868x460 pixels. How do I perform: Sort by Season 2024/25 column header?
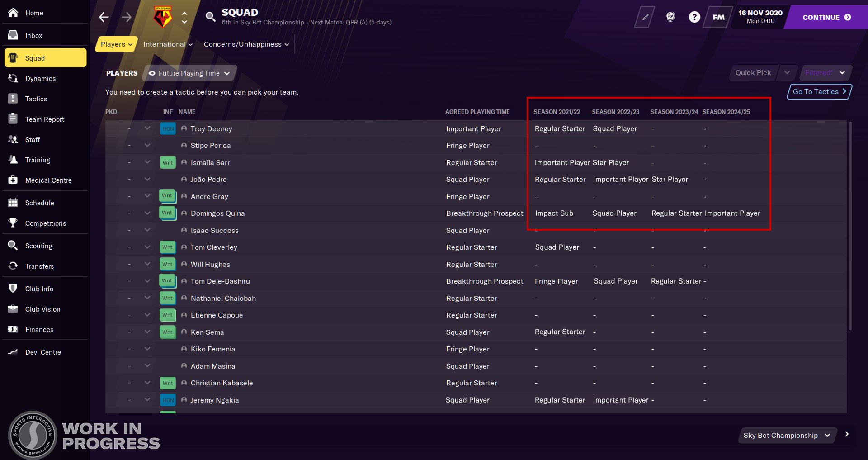coord(726,112)
